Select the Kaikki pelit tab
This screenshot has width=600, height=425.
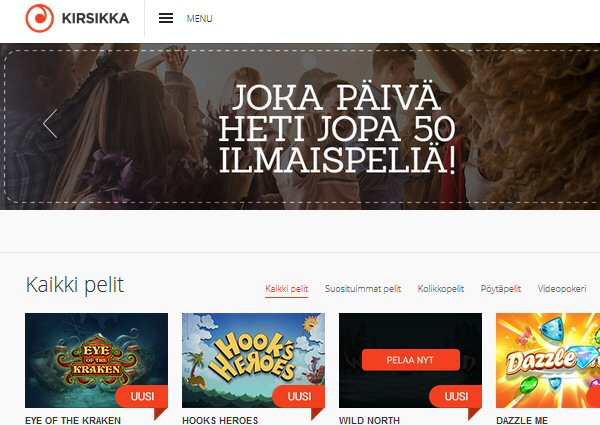tap(287, 289)
